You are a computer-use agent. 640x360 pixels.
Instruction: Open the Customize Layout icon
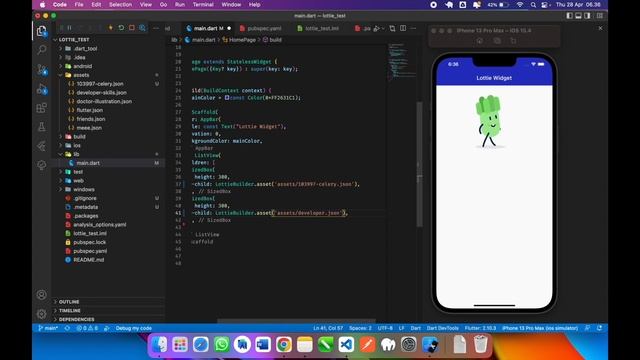click(600, 16)
